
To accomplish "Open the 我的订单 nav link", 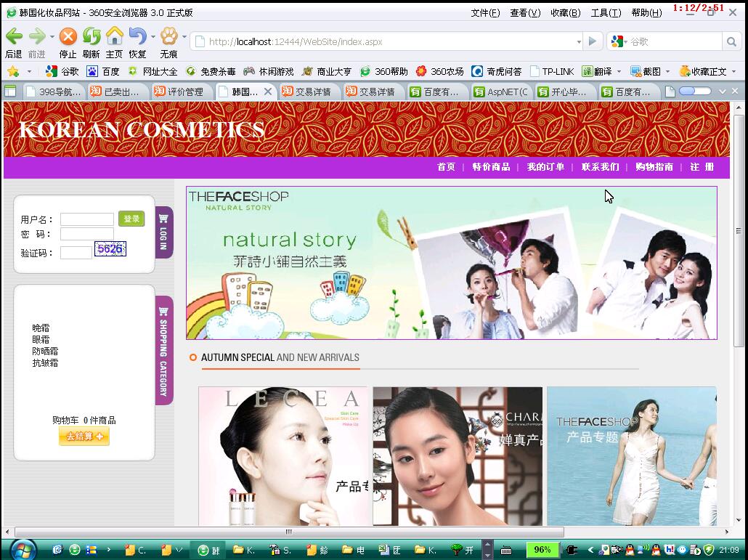I will pos(545,167).
